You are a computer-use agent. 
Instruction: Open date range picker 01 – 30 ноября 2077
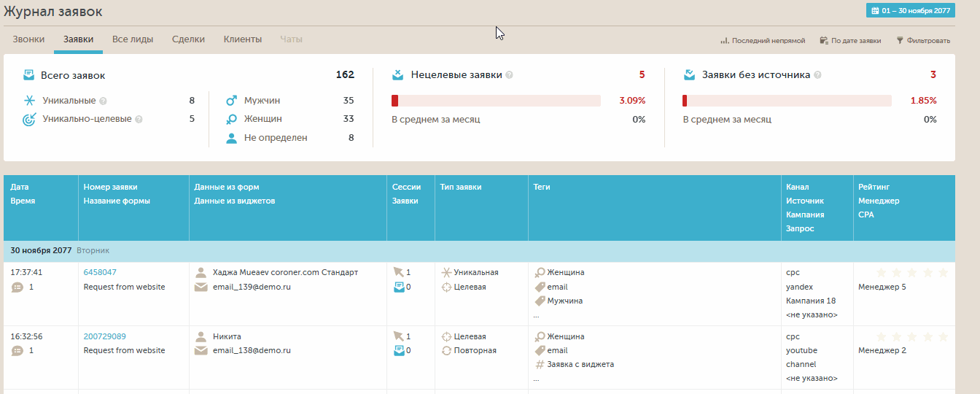pyautogui.click(x=911, y=11)
